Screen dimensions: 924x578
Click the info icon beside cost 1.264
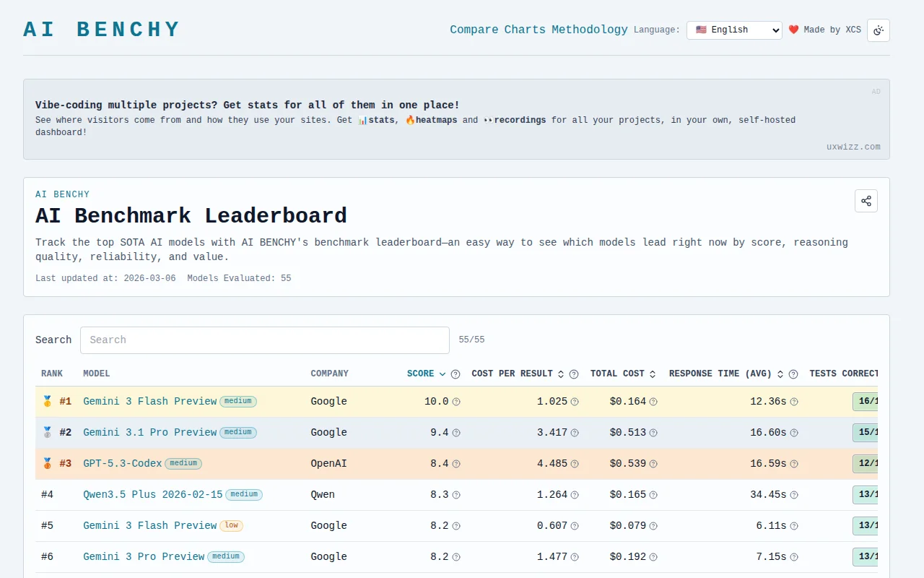[x=575, y=495]
